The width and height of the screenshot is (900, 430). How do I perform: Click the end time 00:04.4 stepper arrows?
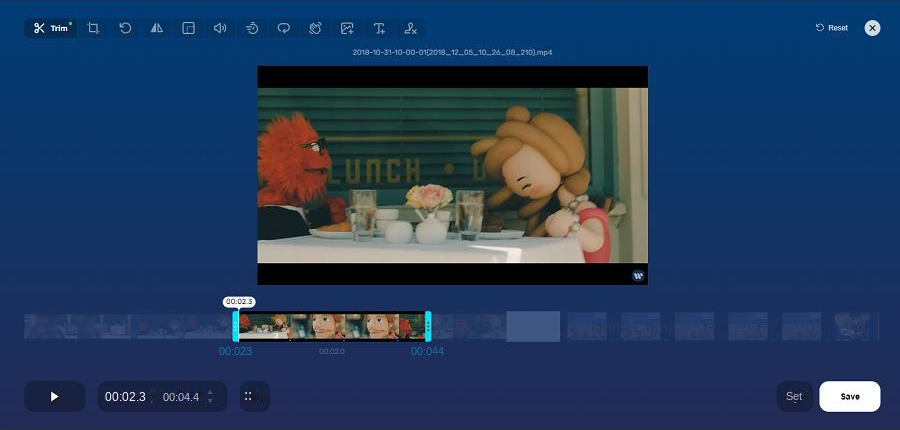[210, 397]
